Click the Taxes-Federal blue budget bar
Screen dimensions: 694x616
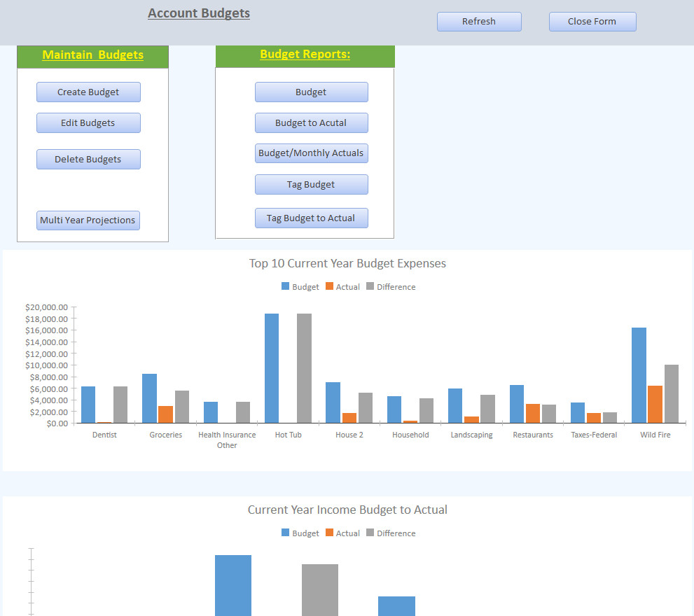pos(578,413)
